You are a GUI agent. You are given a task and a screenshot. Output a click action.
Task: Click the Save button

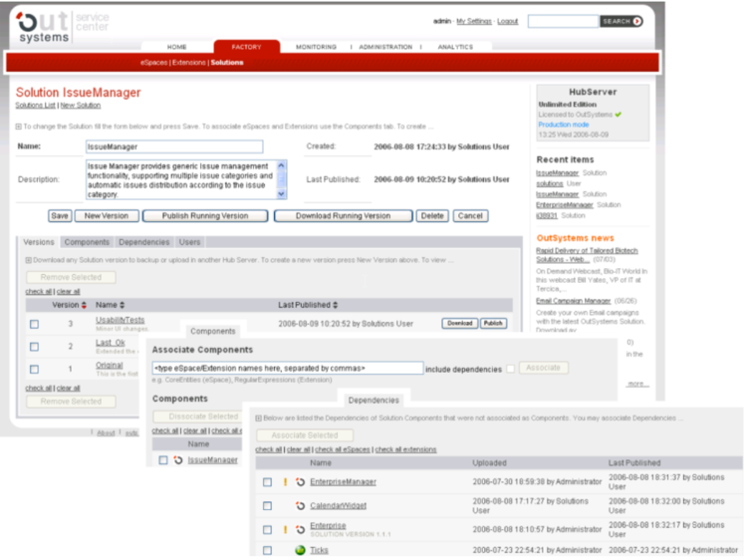pyautogui.click(x=60, y=216)
